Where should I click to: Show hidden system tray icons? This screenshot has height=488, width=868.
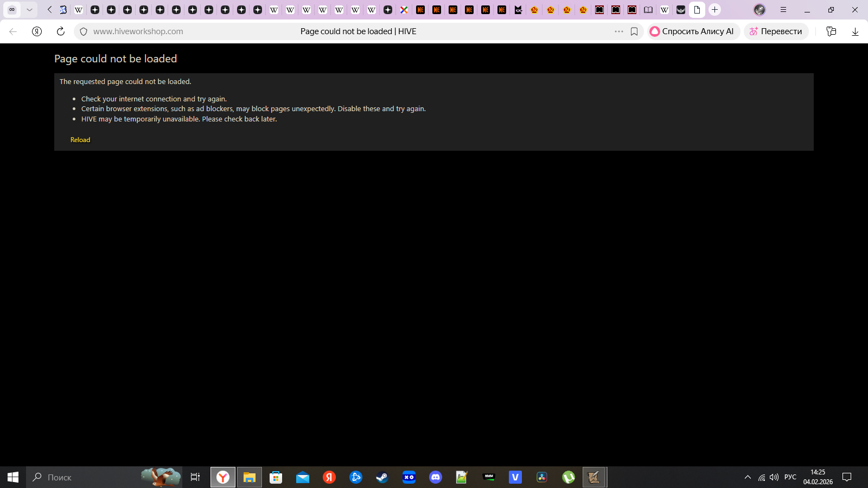pyautogui.click(x=748, y=477)
